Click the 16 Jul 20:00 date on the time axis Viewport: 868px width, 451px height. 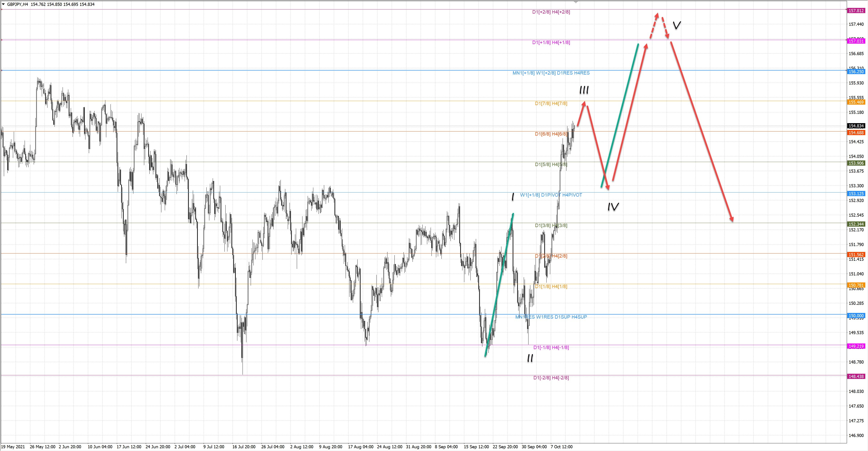(244, 447)
